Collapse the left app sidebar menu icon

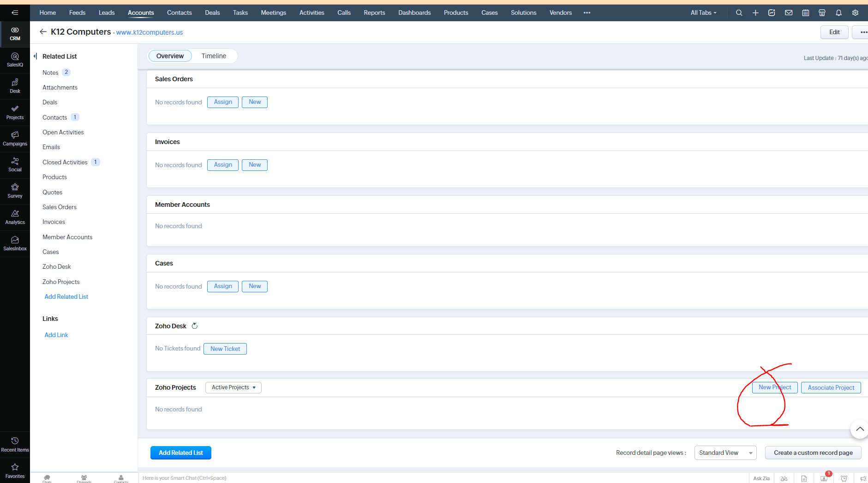15,12
